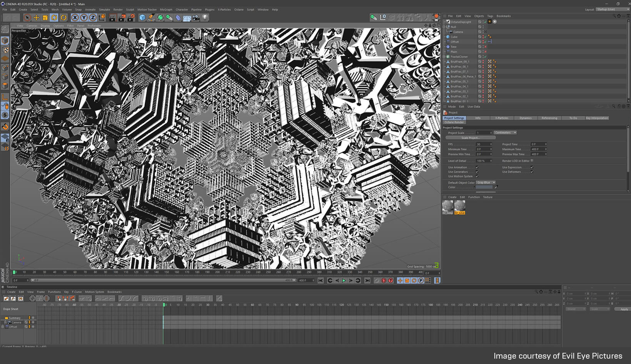Screen dimensions: 631x364
Task: Expand the FractalCloner hierarchy in the Object Manager
Action: coord(444,57)
